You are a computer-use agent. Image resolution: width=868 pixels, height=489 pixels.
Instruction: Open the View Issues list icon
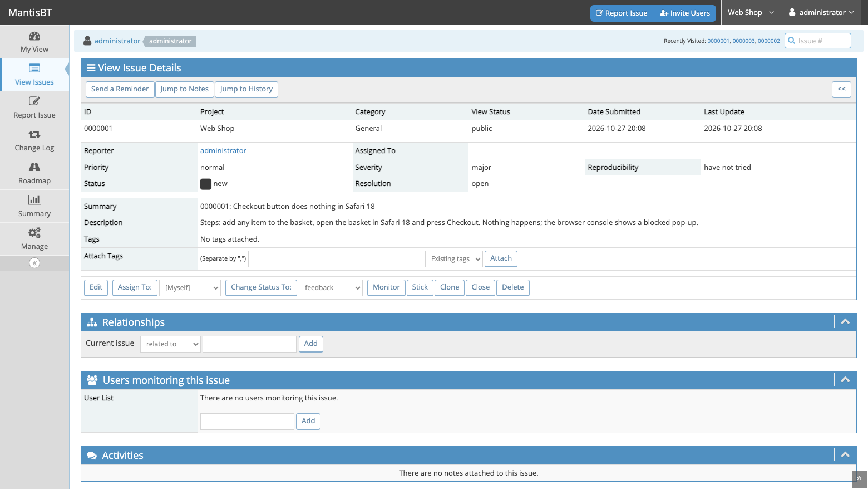[34, 69]
